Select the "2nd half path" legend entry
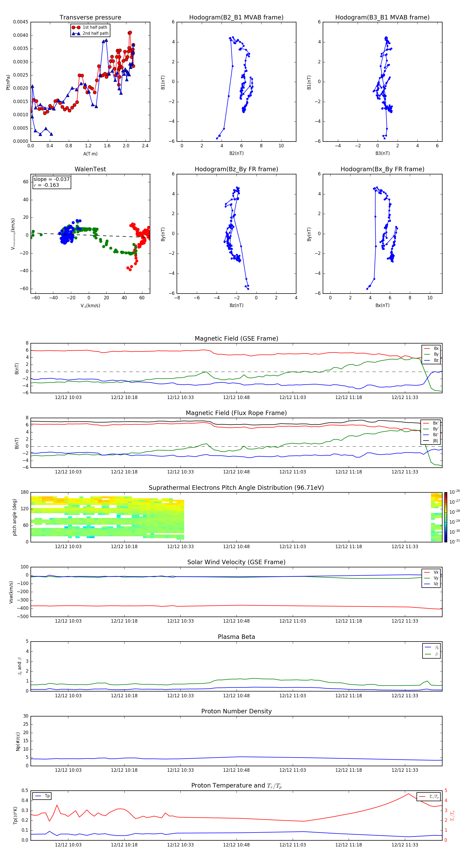The width and height of the screenshot is (473, 868). tap(90, 33)
